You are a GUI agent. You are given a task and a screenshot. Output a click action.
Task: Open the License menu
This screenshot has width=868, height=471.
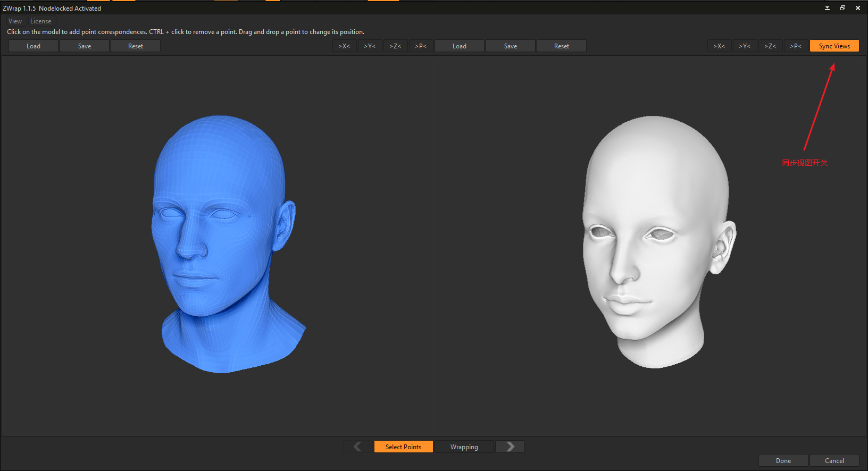pos(41,21)
